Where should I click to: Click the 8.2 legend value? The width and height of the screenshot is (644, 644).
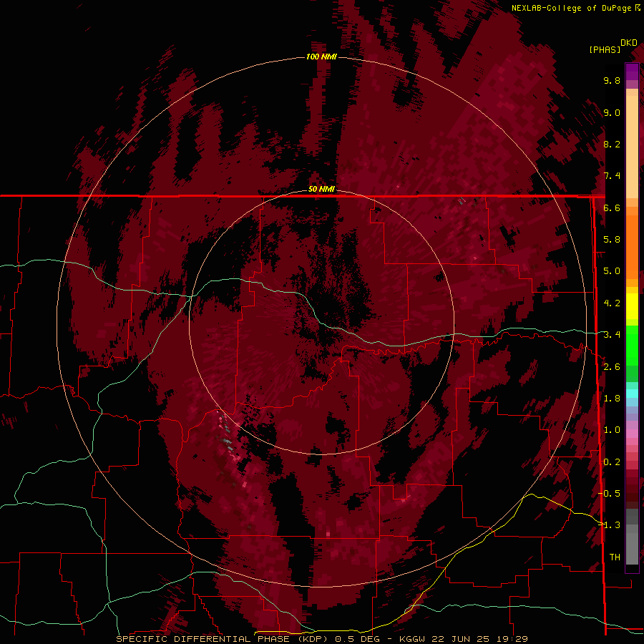[x=612, y=144]
